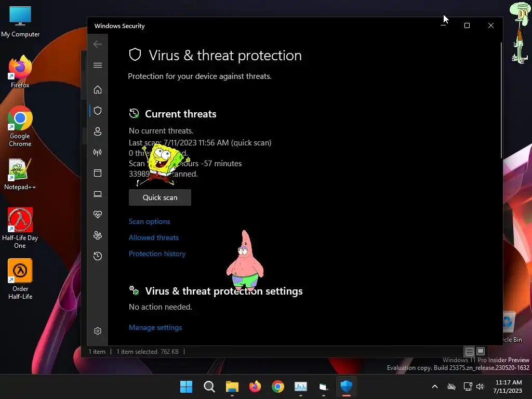Open Settings gear in Windows Security sidebar
Screen dimensions: 532x399
(98, 331)
